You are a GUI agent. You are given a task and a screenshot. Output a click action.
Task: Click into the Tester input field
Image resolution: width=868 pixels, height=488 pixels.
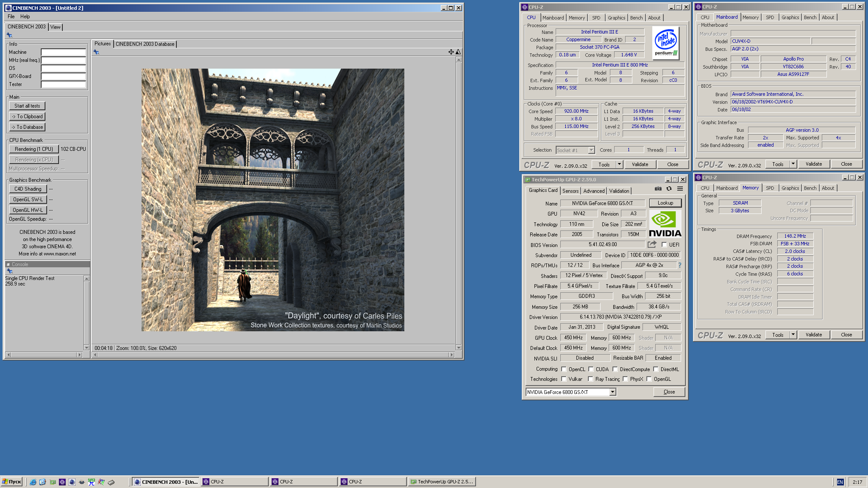(x=64, y=84)
